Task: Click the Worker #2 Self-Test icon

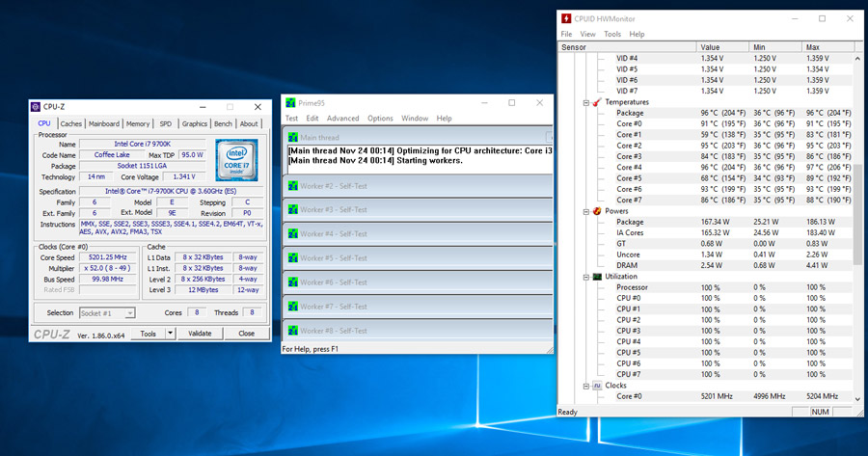Action: tap(293, 186)
